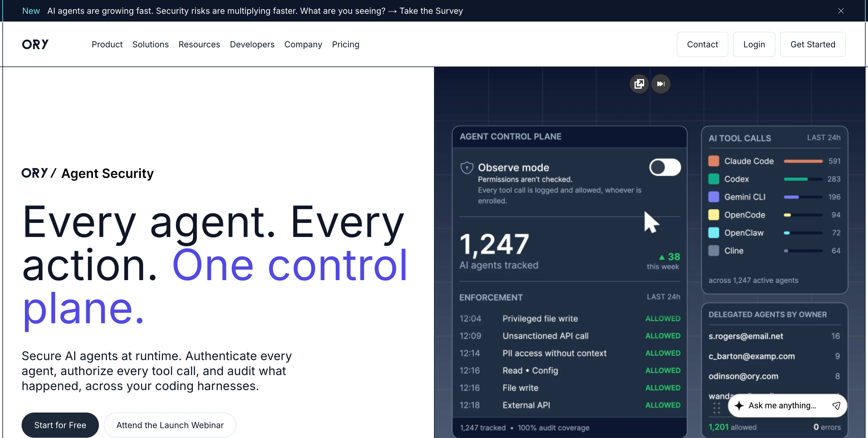Open the Company menu

(303, 44)
